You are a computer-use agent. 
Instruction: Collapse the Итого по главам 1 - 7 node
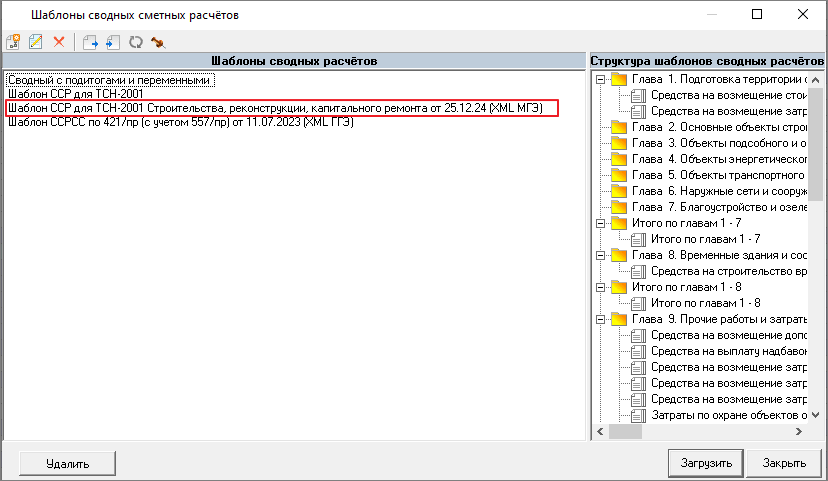tap(601, 224)
